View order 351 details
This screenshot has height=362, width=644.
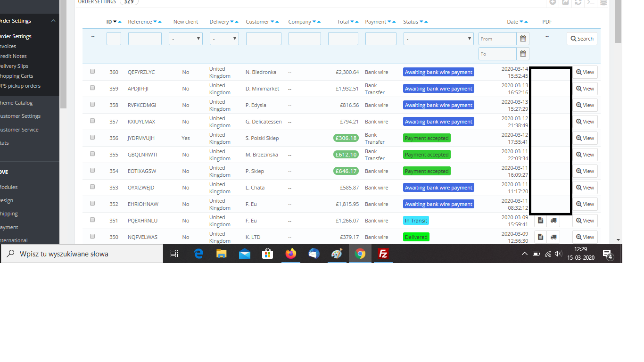coord(585,221)
